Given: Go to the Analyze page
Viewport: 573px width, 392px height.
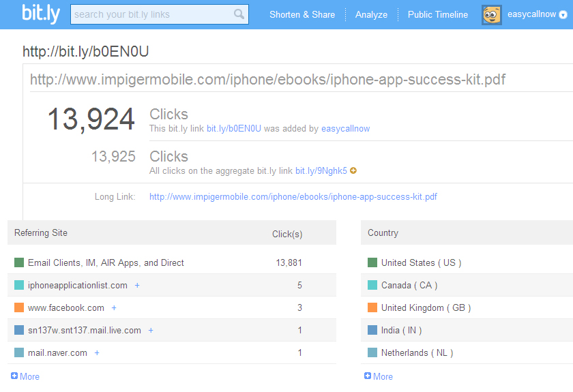Looking at the screenshot, I should [371, 15].
